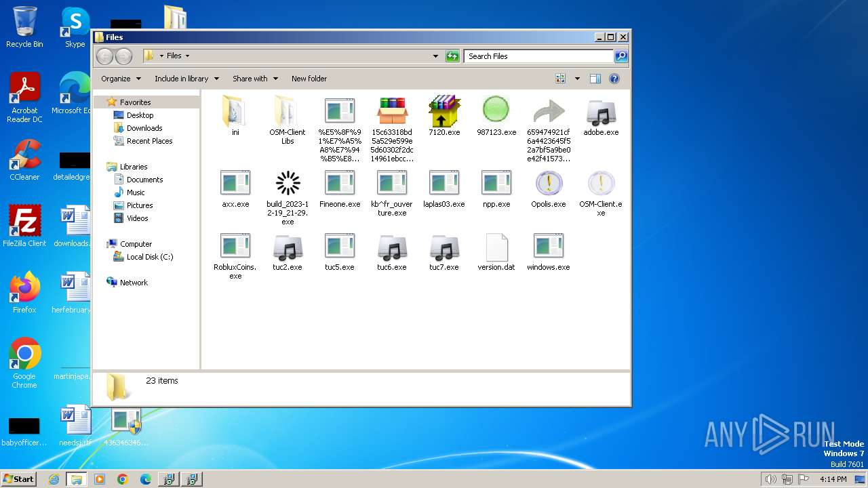Viewport: 868px width, 488px height.
Task: Select the %E5%8F%91 encoded-name exe file
Action: point(340,129)
